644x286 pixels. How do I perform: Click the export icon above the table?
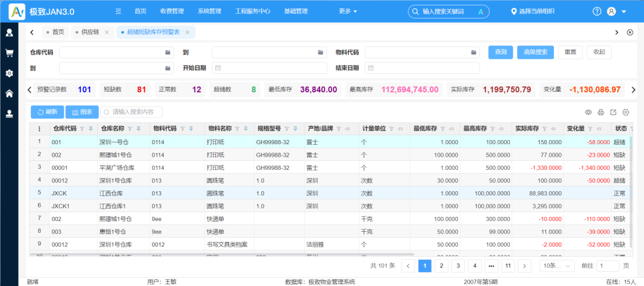point(613,112)
